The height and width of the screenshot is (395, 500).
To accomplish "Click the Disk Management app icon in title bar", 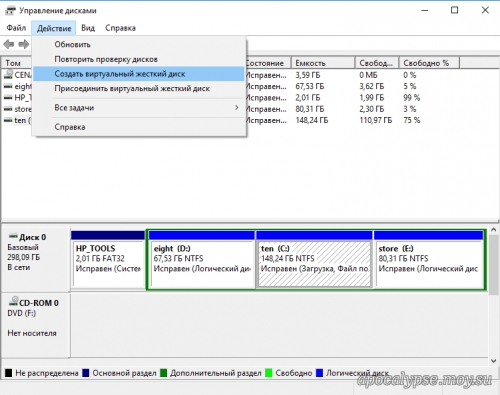I will click(x=10, y=11).
